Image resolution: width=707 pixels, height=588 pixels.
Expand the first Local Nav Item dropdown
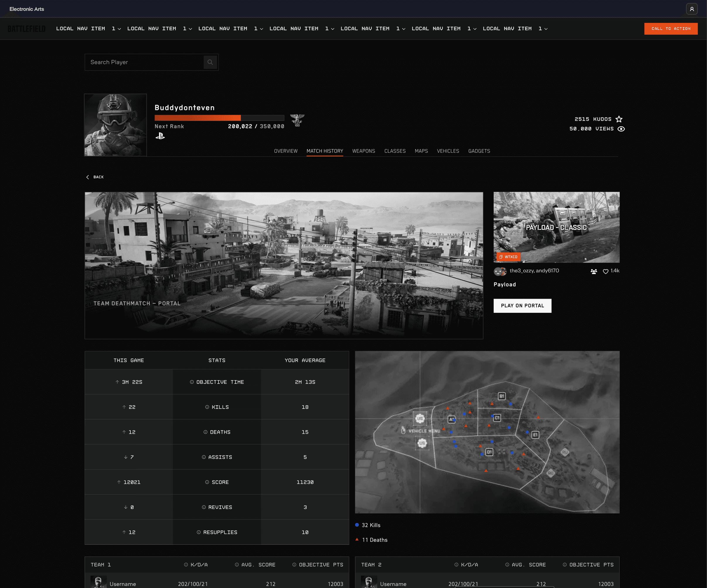point(88,29)
